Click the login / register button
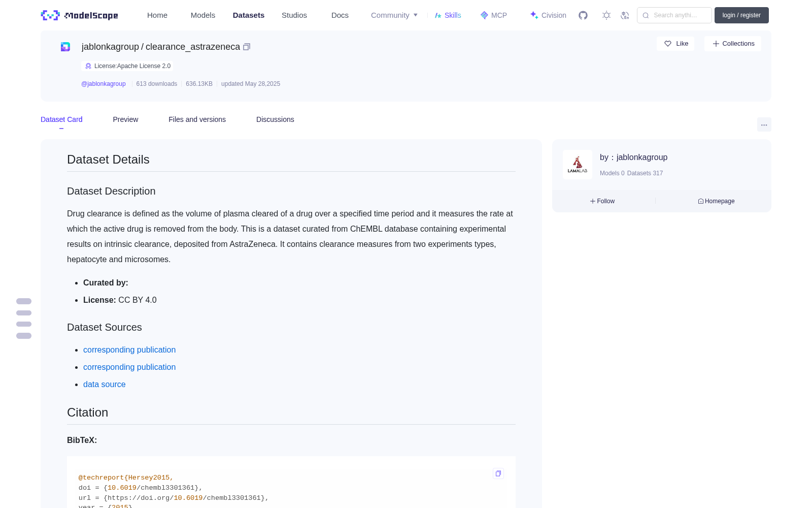This screenshot has width=812, height=508. (741, 15)
